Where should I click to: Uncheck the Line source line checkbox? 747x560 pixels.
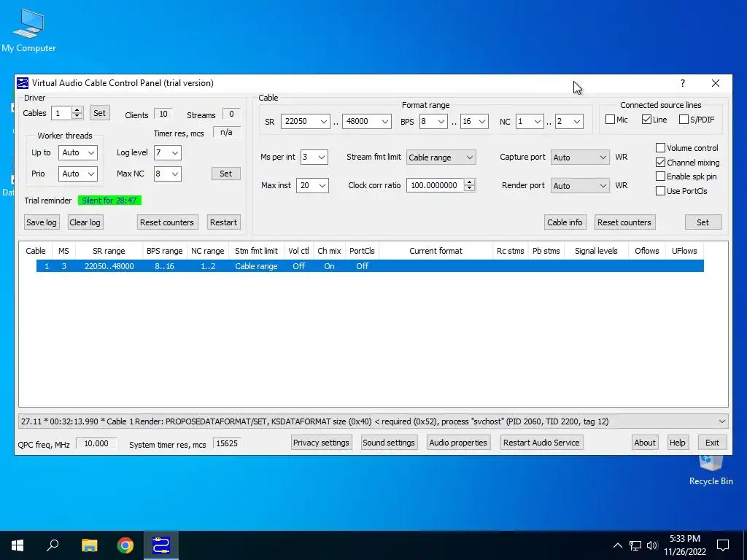[646, 120]
